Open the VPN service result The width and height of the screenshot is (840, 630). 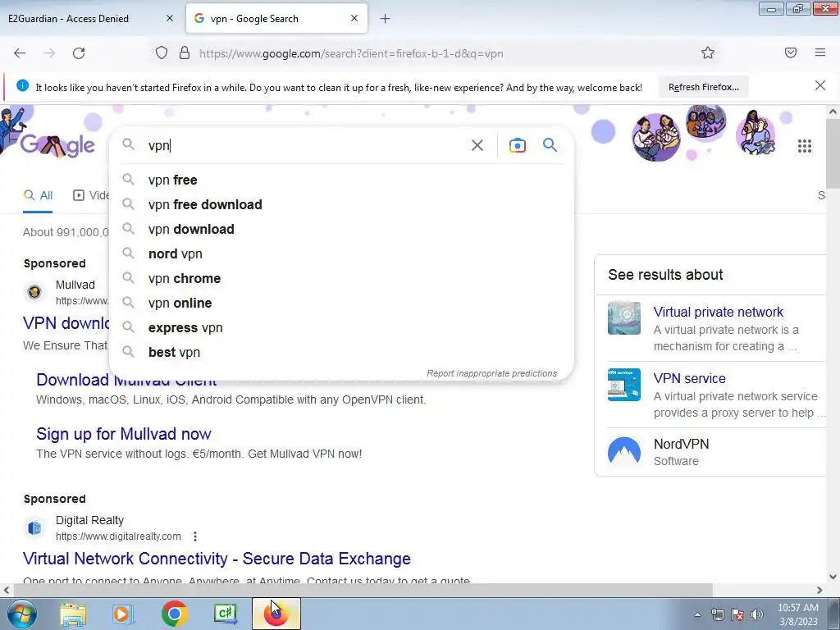click(x=689, y=378)
